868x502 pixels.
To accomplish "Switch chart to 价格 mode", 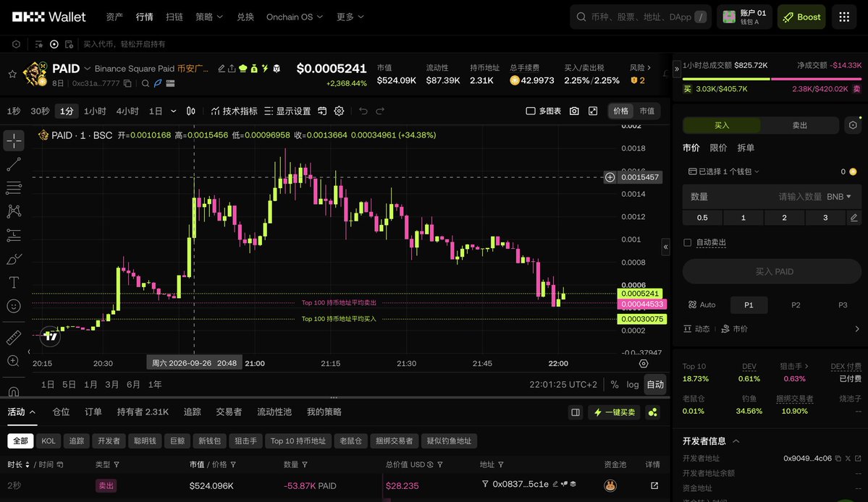I will click(621, 111).
